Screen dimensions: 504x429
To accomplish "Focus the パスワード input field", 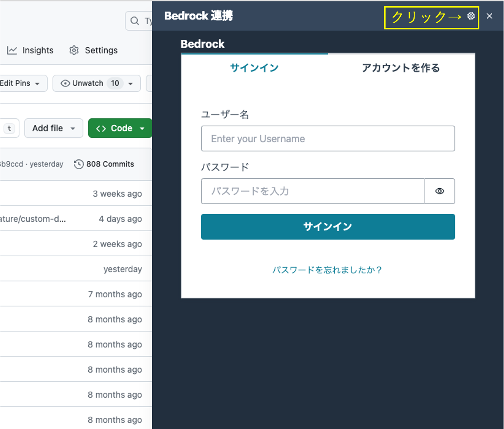I will [x=313, y=191].
